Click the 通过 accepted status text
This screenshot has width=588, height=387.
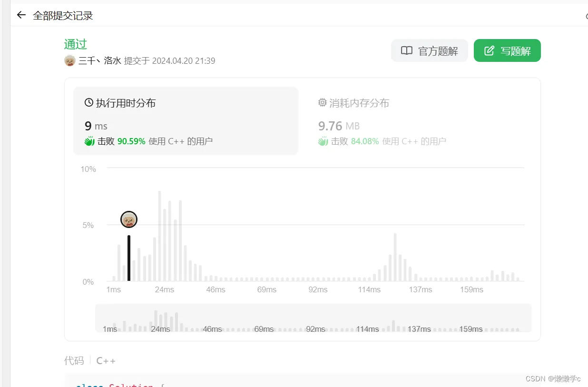pos(76,44)
